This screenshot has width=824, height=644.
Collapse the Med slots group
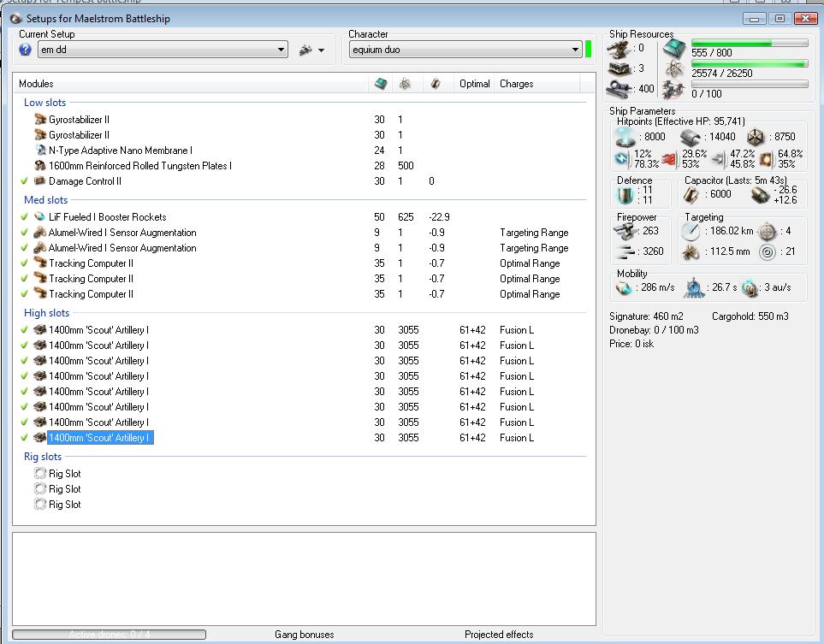pos(45,200)
